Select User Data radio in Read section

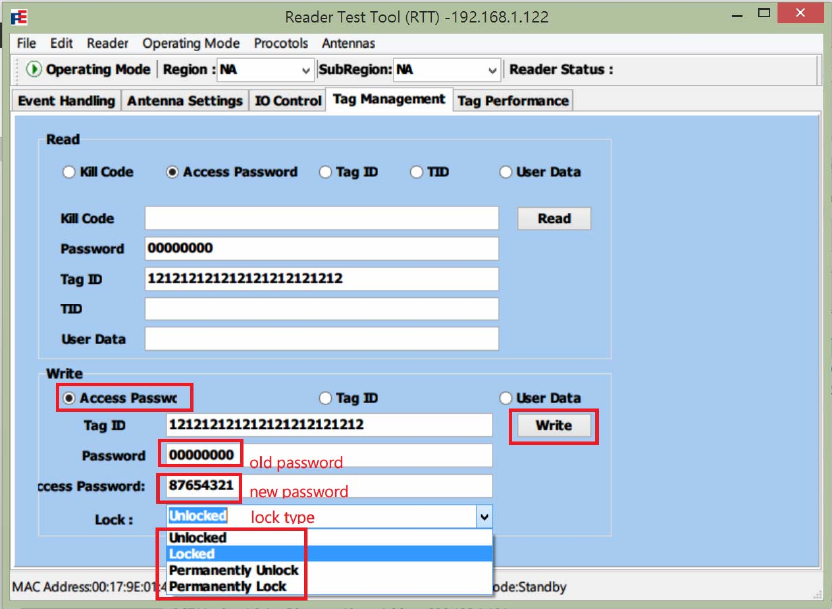pyautogui.click(x=505, y=172)
